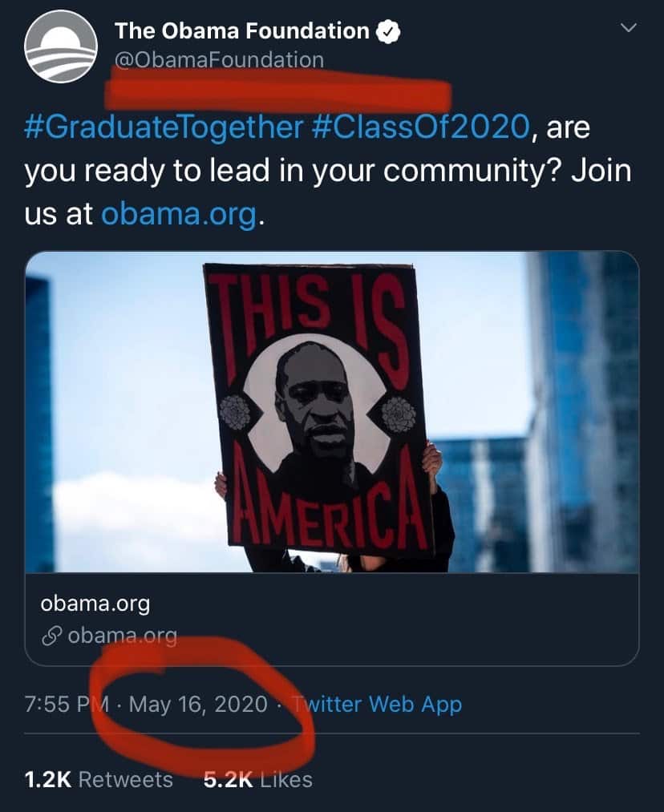Click the obama.org URL beside chain icon
The image size is (664, 812).
(x=122, y=636)
